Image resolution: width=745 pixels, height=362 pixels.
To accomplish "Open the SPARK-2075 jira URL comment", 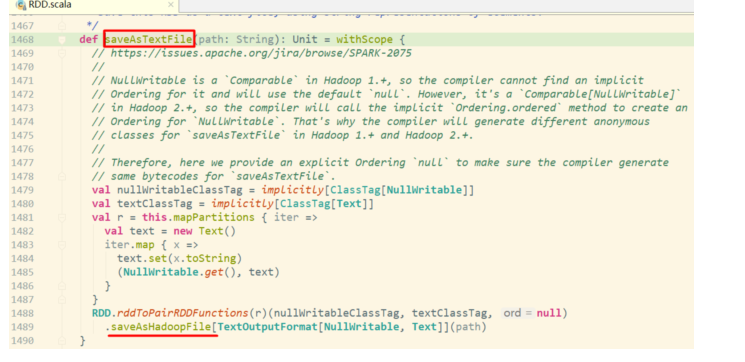I will (x=261, y=53).
